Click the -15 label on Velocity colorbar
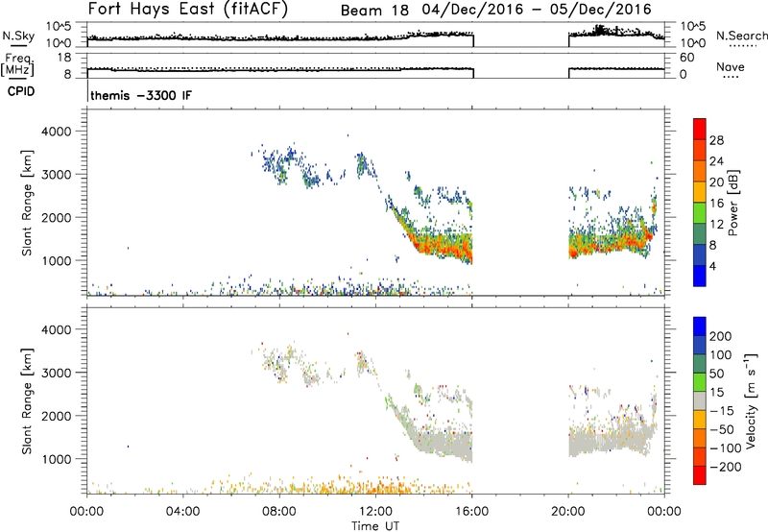The image size is (768, 532). (x=722, y=411)
